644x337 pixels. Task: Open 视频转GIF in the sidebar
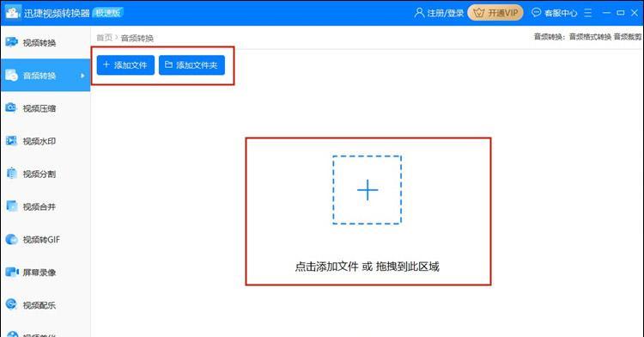tap(46, 240)
